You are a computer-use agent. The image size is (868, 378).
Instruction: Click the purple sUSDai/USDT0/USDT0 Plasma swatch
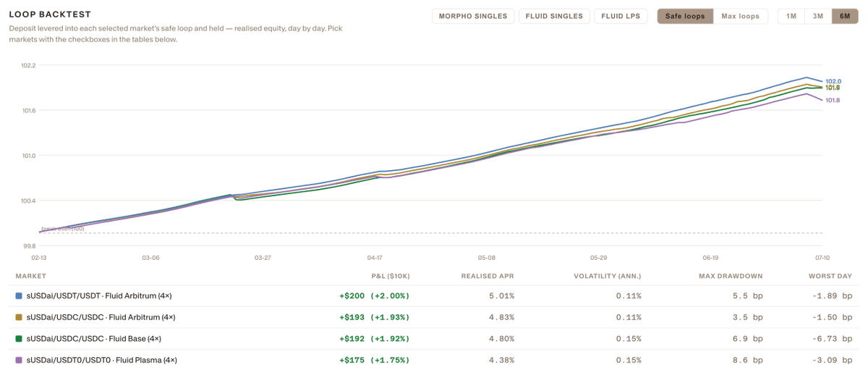click(19, 360)
